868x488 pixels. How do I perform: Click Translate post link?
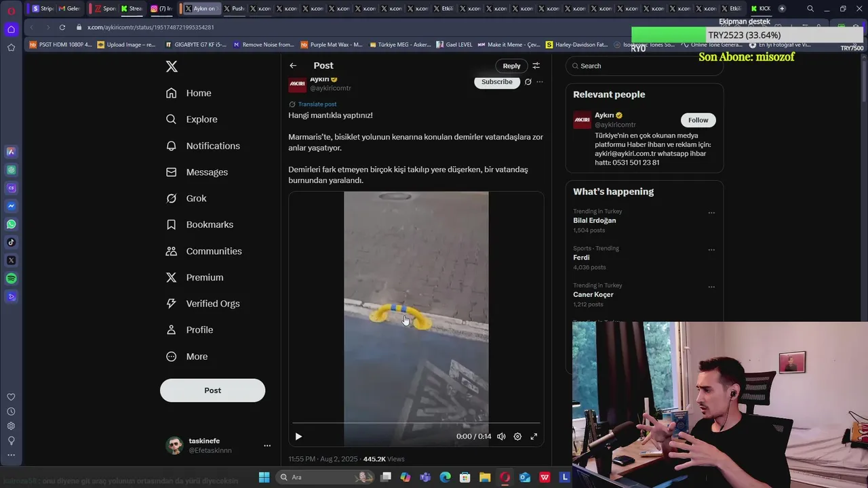pos(317,104)
